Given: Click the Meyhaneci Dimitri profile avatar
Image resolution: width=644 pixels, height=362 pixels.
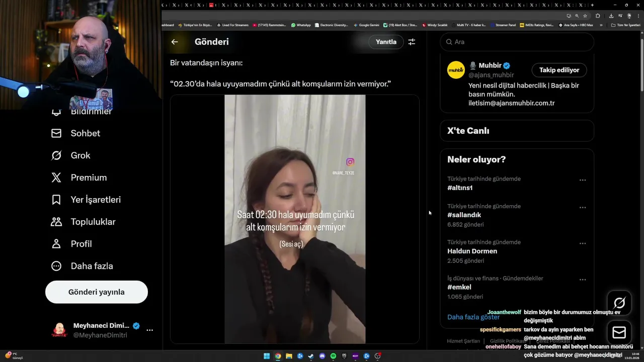Looking at the screenshot, I should click(59, 330).
